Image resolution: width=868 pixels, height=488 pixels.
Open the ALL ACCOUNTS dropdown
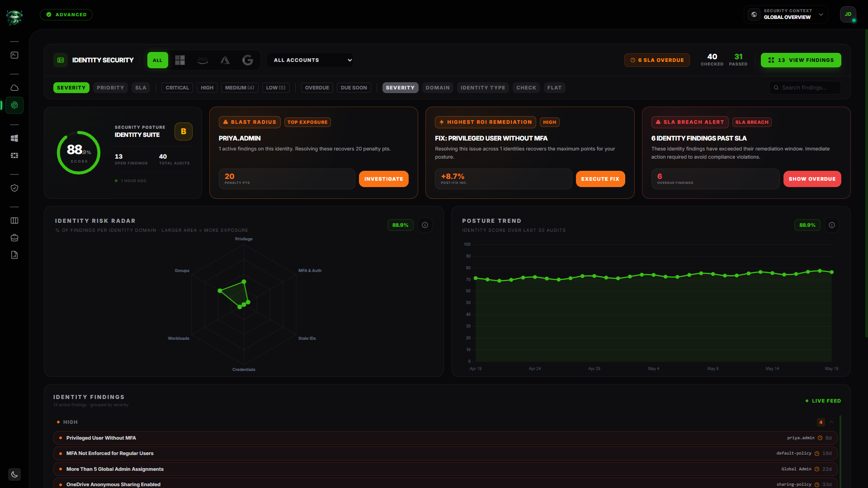tap(310, 60)
